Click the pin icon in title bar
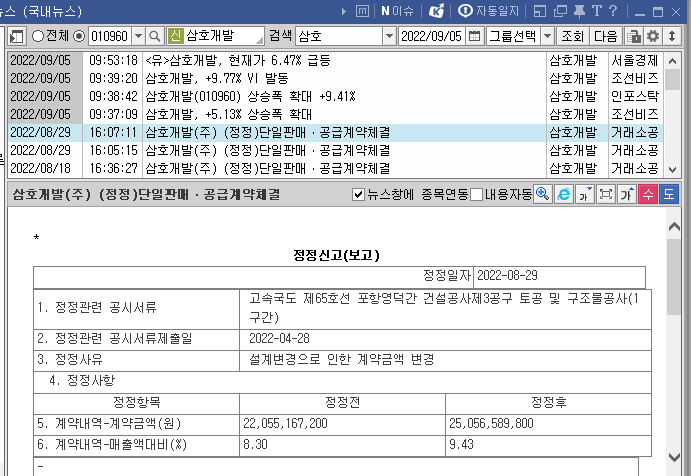Screen dimensions: 691x476 pyautogui.click(x=579, y=11)
